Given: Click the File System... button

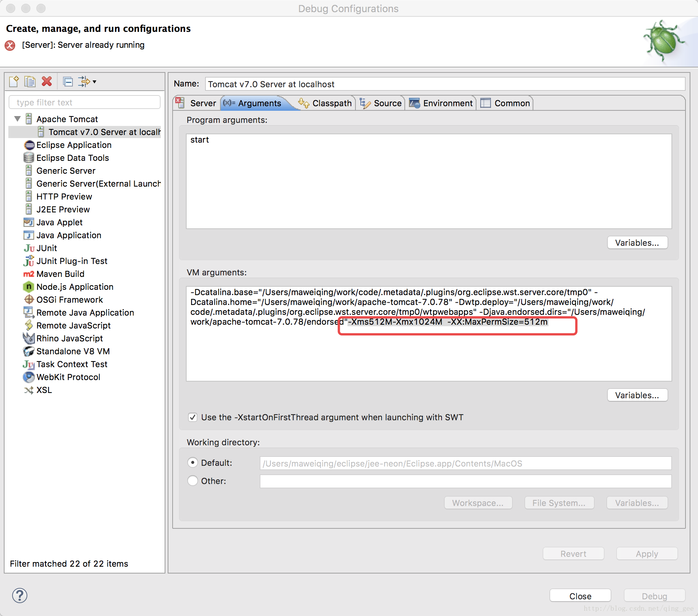Looking at the screenshot, I should [x=559, y=503].
